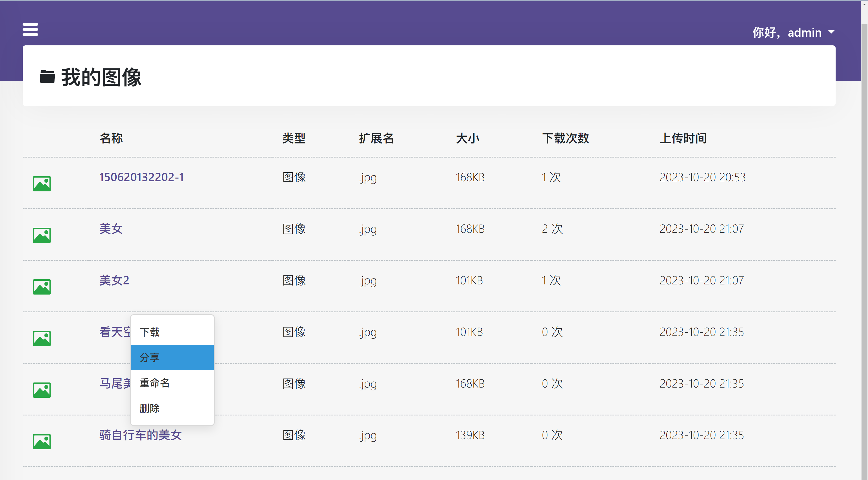
Task: Choose 分享 from the context menu
Action: (172, 357)
